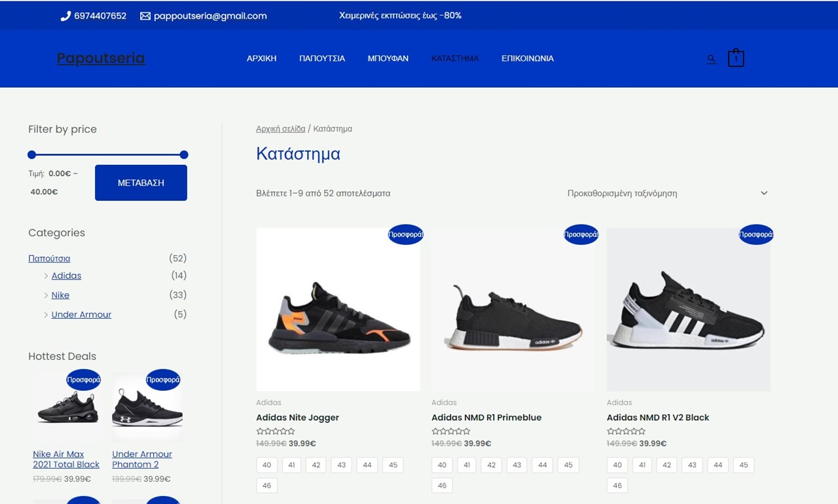Open the shopping cart icon

click(x=736, y=58)
